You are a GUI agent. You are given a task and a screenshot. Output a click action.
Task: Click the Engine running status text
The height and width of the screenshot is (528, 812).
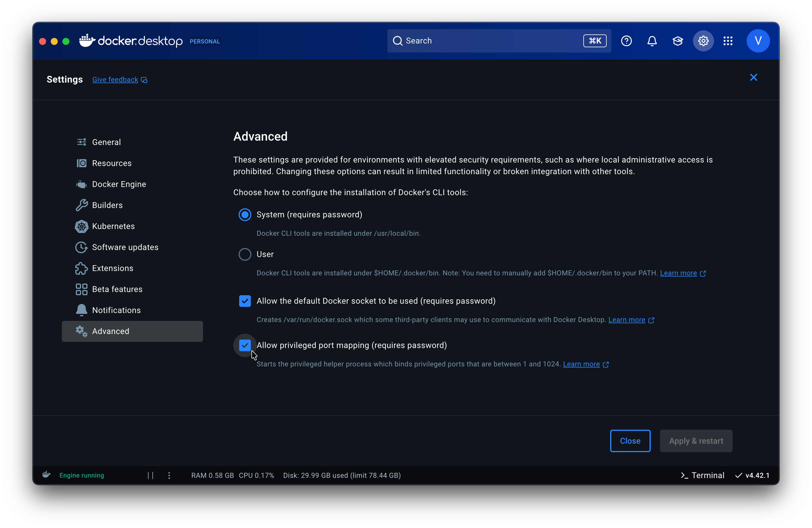[x=82, y=475]
